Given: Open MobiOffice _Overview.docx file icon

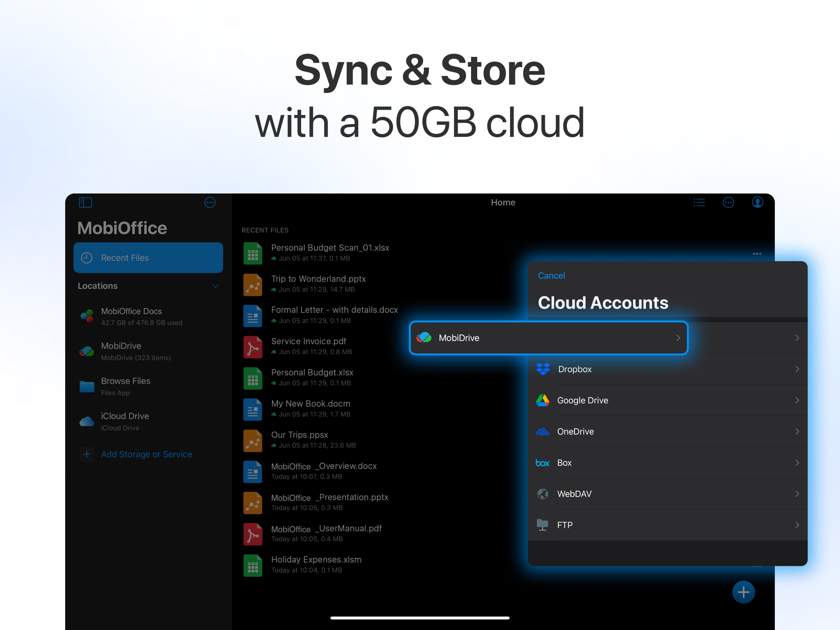Looking at the screenshot, I should tap(253, 472).
